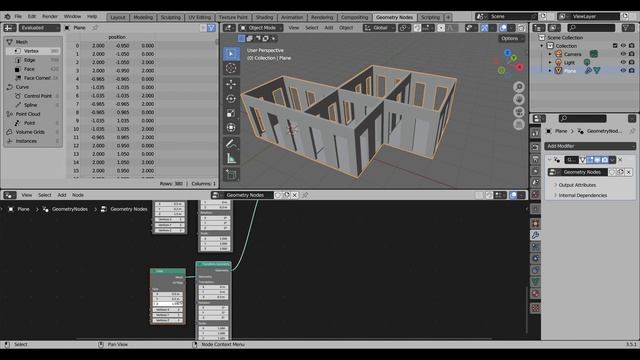The height and width of the screenshot is (360, 640).
Task: Toggle visibility eye for Plane in outliner
Action: (623, 71)
